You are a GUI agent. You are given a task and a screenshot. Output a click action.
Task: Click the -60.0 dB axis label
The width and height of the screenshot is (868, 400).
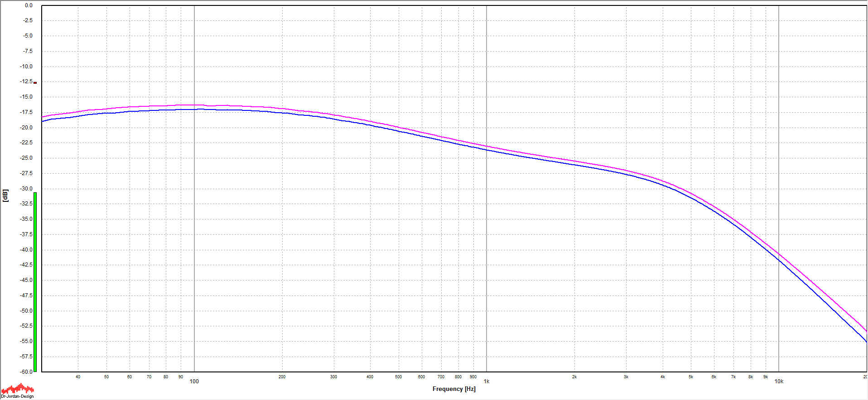pyautogui.click(x=27, y=371)
